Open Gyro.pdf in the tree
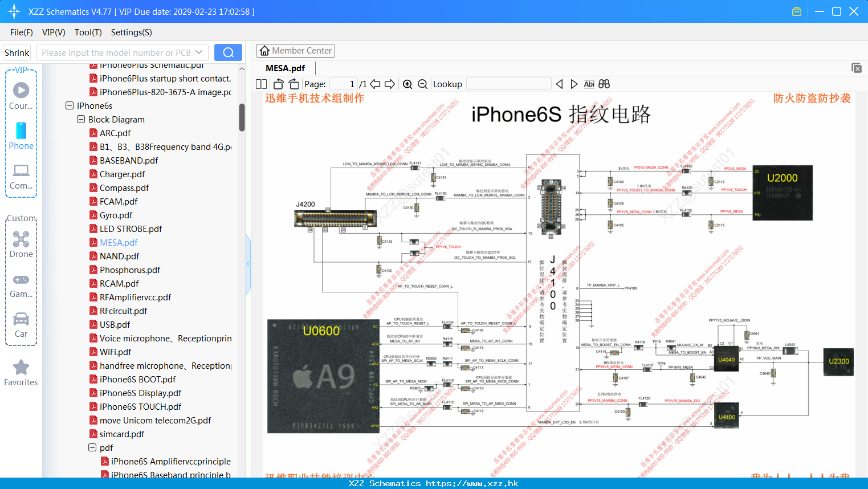Image resolution: width=868 pixels, height=489 pixels. (116, 215)
